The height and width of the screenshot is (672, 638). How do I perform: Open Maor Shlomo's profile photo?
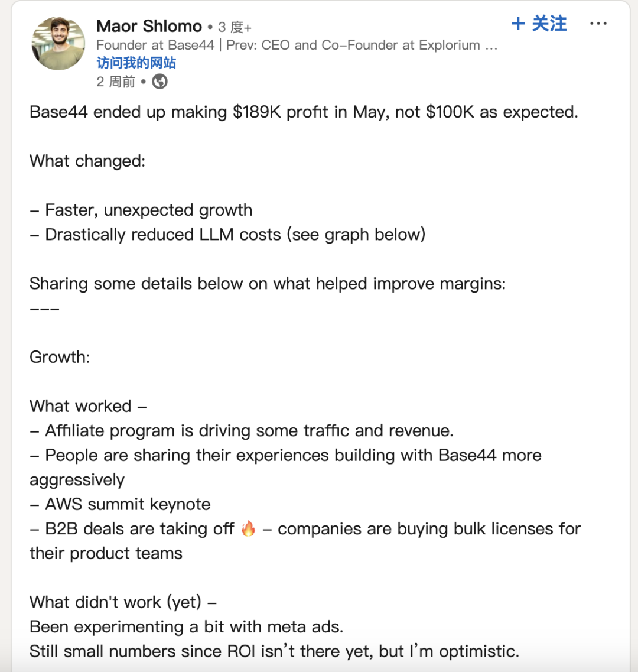coord(58,43)
